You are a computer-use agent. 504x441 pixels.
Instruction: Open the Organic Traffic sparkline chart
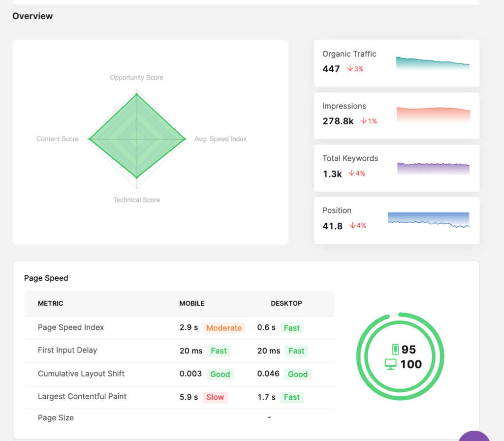[433, 63]
